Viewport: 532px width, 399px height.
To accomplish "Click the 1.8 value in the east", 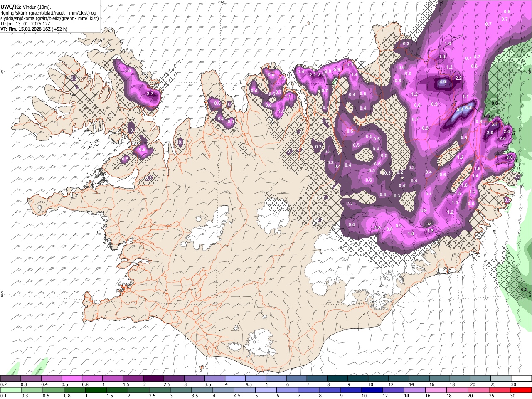I will pos(478,168).
